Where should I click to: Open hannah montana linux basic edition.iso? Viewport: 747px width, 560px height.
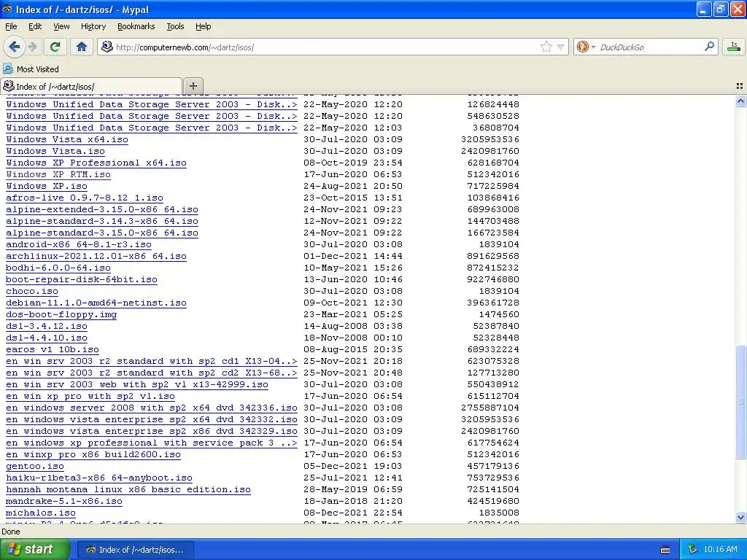point(128,489)
